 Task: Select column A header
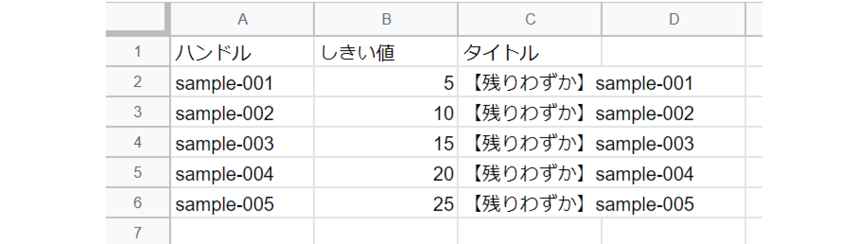[x=242, y=19]
